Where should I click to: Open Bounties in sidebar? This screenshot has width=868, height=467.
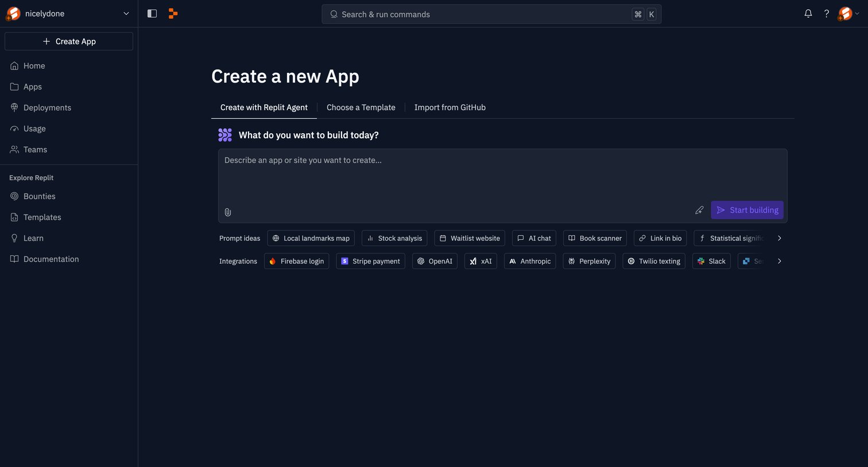(x=69, y=196)
